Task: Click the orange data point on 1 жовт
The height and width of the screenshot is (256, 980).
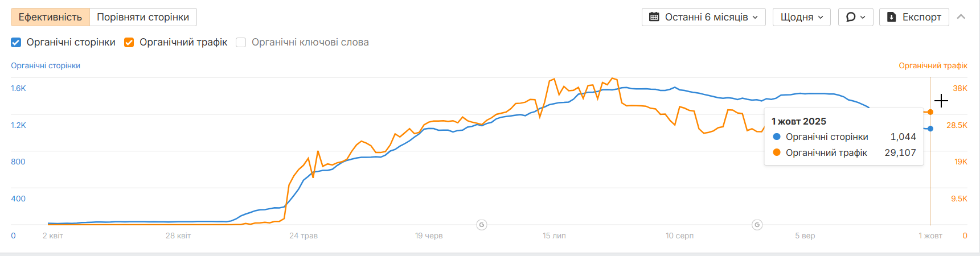Action: coord(930,112)
